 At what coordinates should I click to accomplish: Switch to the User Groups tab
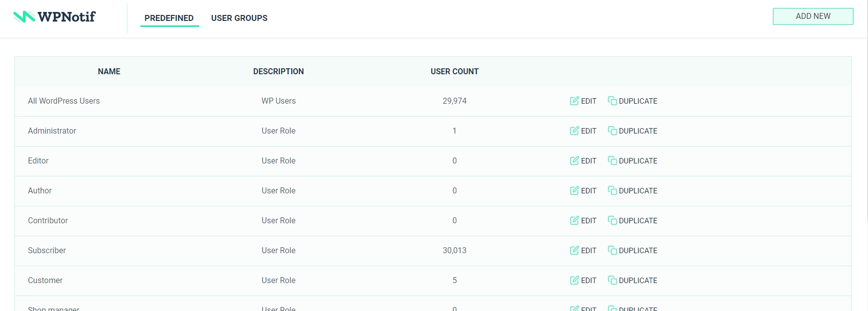tap(239, 18)
